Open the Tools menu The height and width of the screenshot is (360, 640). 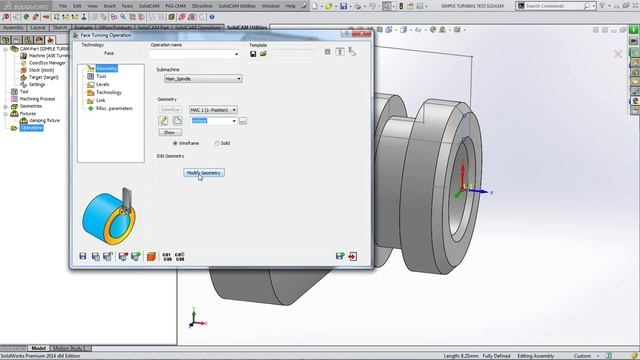click(x=127, y=6)
